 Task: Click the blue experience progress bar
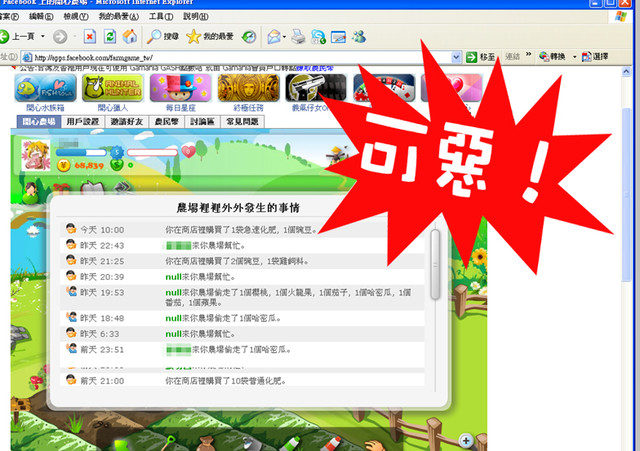point(81,153)
